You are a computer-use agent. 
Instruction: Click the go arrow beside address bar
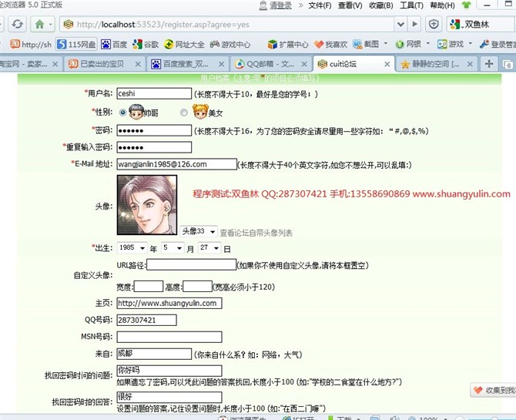click(414, 25)
